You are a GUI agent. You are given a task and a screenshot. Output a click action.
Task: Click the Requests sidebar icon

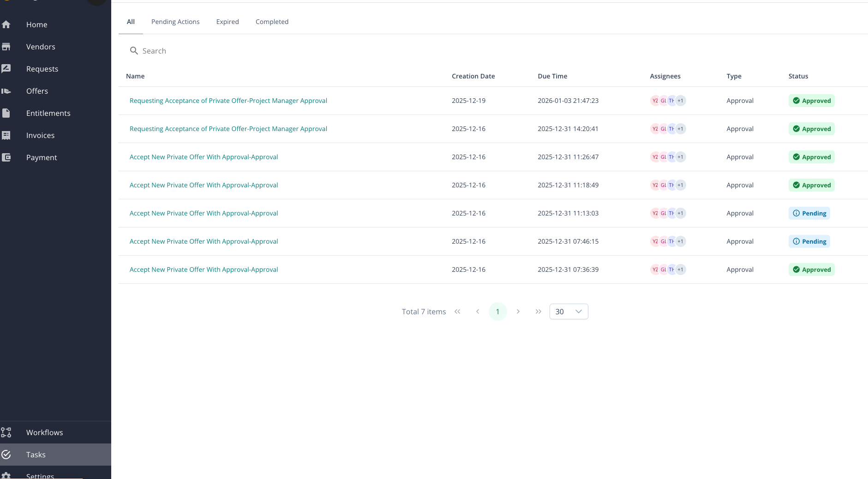point(6,69)
